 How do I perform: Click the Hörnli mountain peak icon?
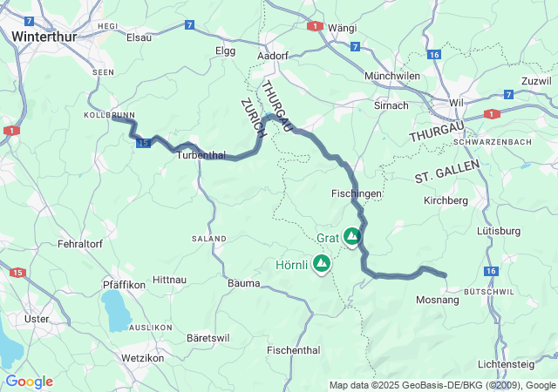click(322, 264)
